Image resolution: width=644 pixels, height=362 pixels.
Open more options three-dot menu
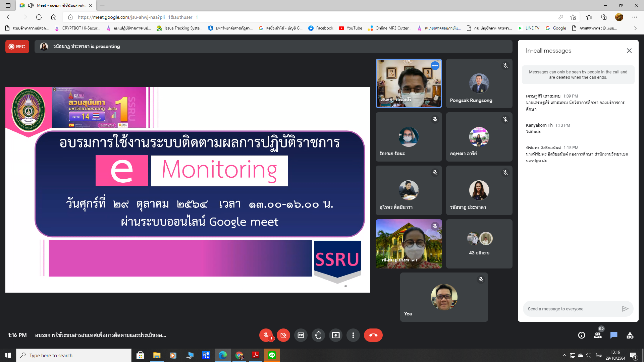coord(353,335)
